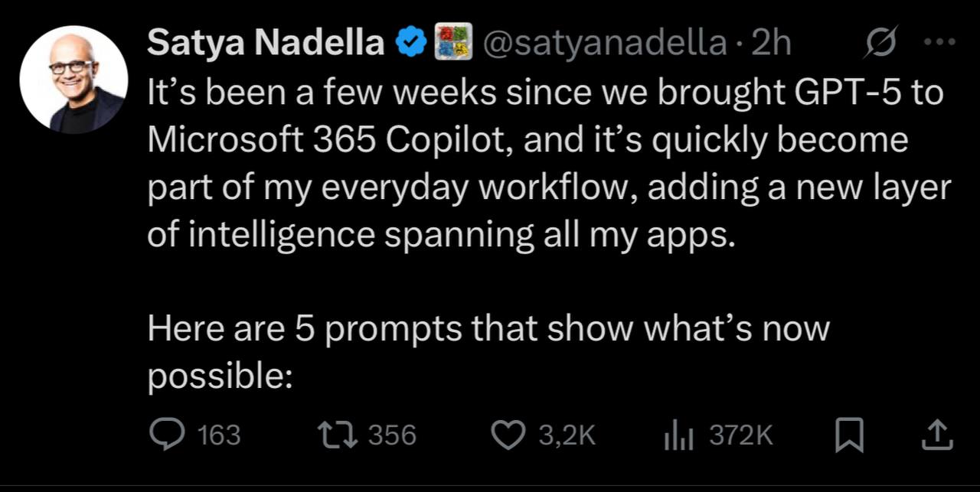Click the "Here are 5 prompts" text line

pyautogui.click(x=488, y=329)
